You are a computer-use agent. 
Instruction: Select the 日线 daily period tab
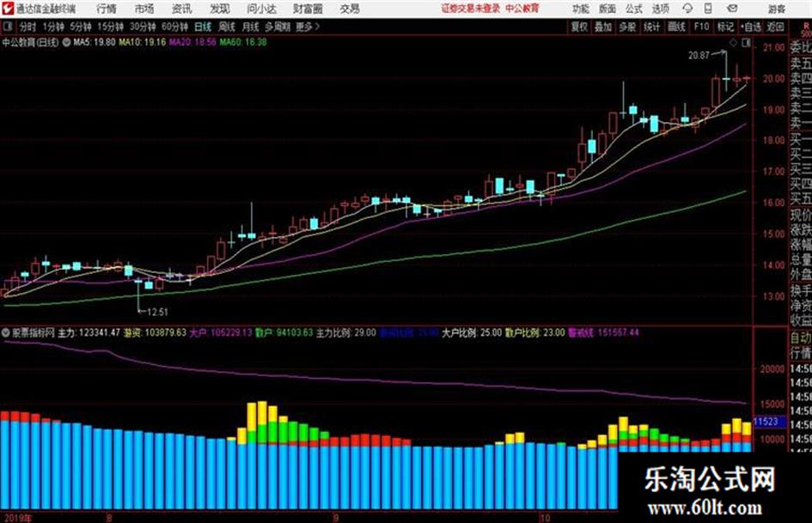pyautogui.click(x=203, y=27)
